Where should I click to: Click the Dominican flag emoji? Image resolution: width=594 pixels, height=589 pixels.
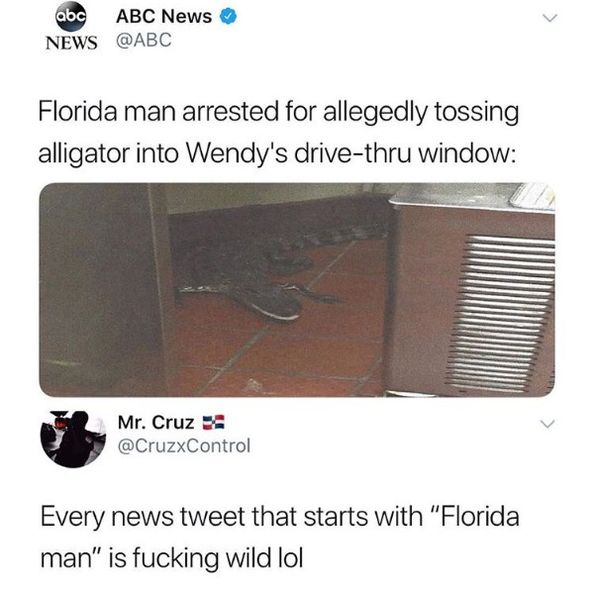[214, 422]
